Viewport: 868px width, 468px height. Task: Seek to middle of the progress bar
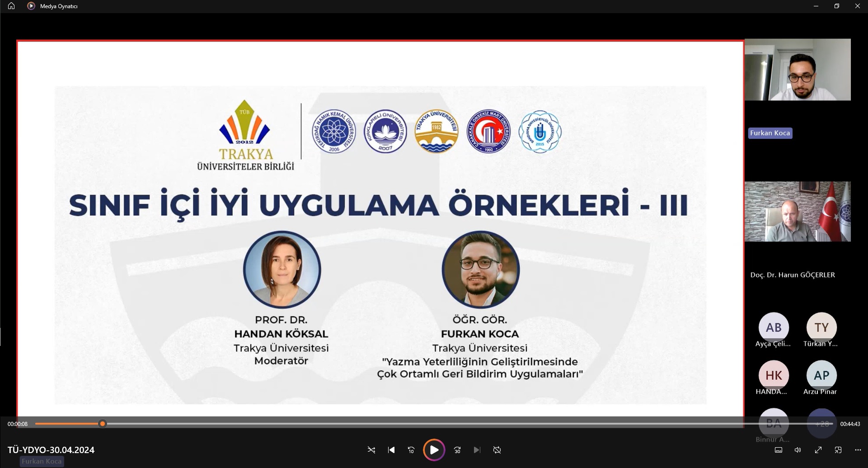tap(434, 424)
